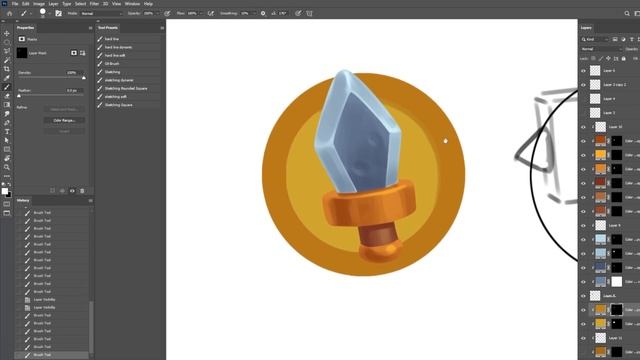The height and width of the screenshot is (360, 640).
Task: Open the Filter menu
Action: coord(94,4)
